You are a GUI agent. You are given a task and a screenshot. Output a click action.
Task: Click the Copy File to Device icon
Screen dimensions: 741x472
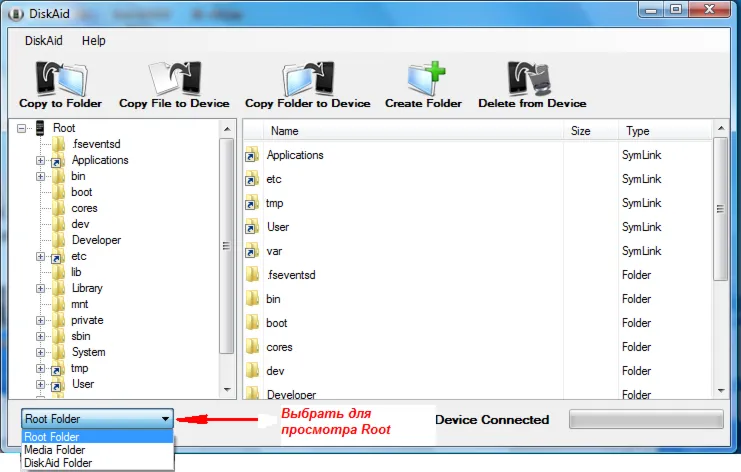(x=175, y=78)
